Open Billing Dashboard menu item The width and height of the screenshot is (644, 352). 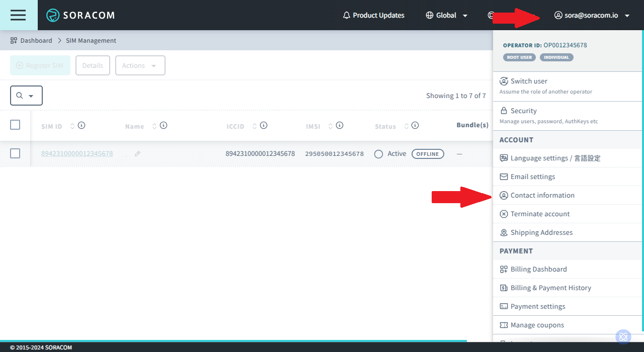pyautogui.click(x=538, y=269)
